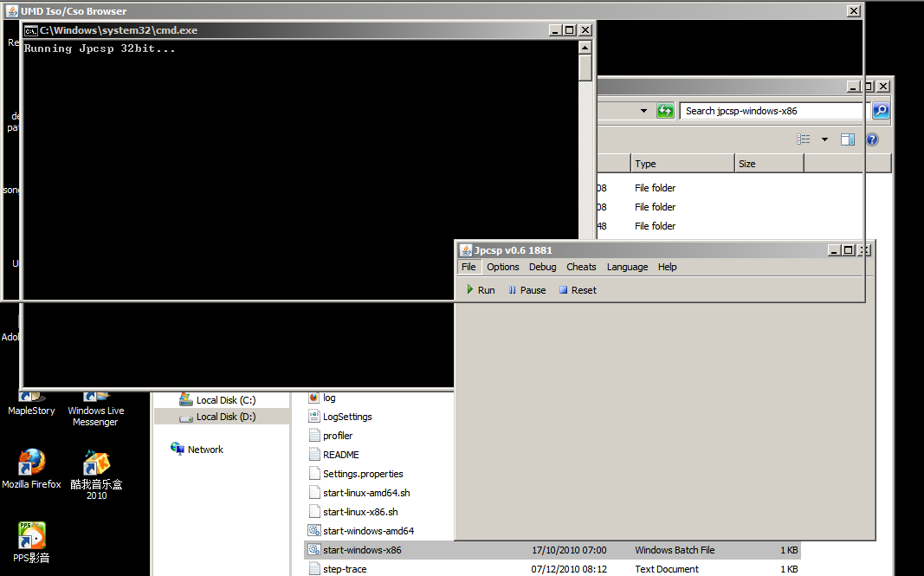Reset the Jpcsp emulator
This screenshot has width=924, height=576.
point(577,290)
